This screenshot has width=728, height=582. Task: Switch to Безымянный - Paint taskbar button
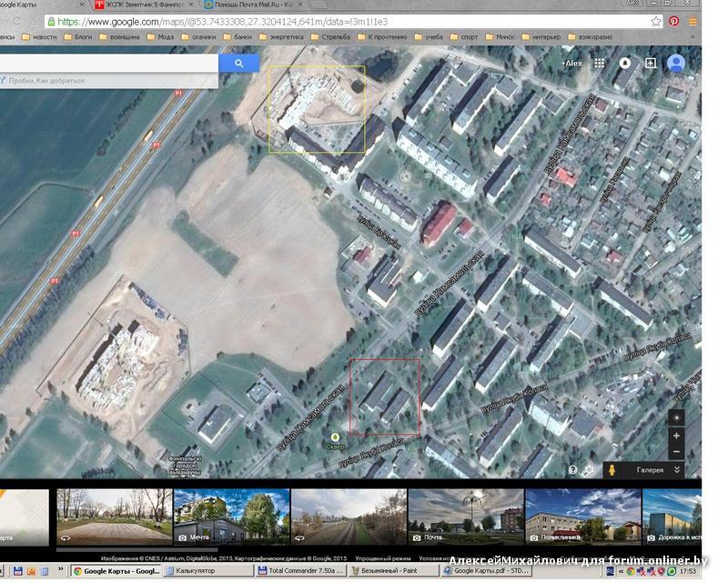[x=393, y=570]
